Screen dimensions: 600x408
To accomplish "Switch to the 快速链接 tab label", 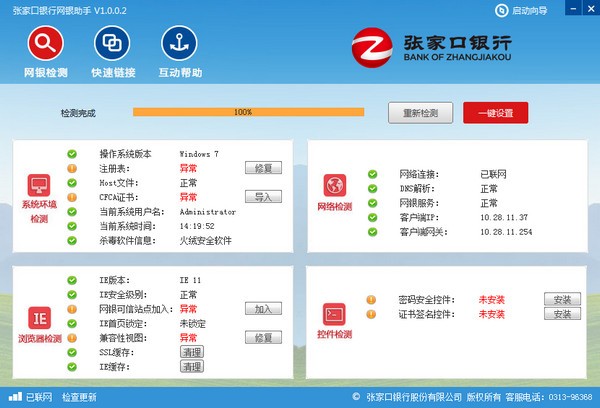I will point(113,73).
